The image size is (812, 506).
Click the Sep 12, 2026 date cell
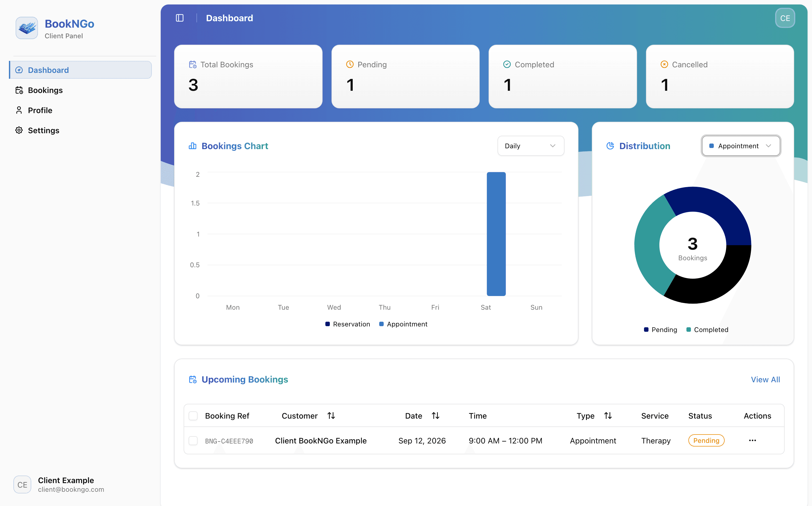click(422, 441)
